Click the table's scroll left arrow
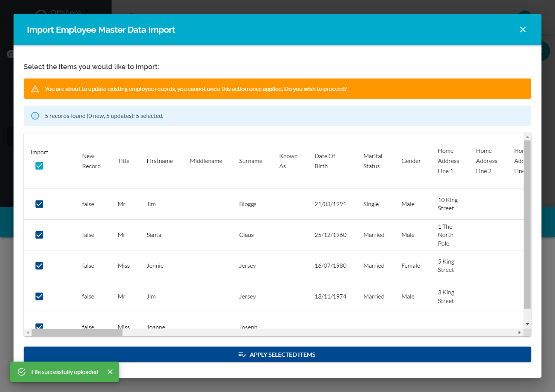The height and width of the screenshot is (392, 555). [27, 333]
